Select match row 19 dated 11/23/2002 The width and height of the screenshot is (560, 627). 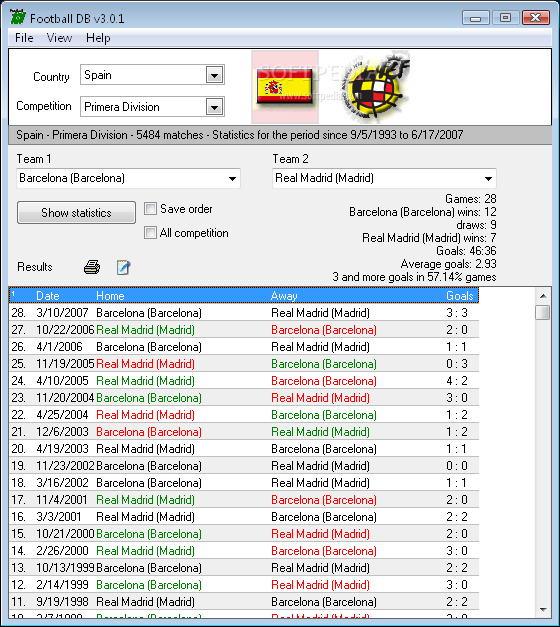click(x=244, y=466)
